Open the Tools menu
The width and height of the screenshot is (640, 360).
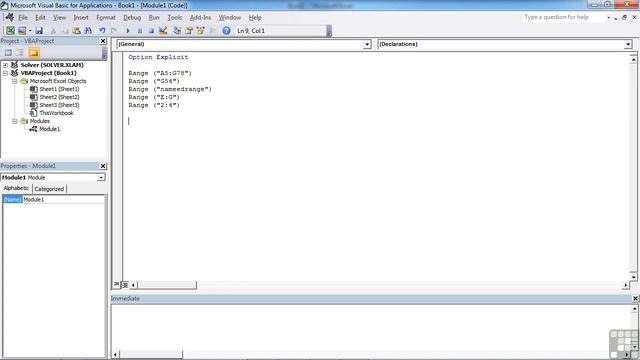(175, 18)
